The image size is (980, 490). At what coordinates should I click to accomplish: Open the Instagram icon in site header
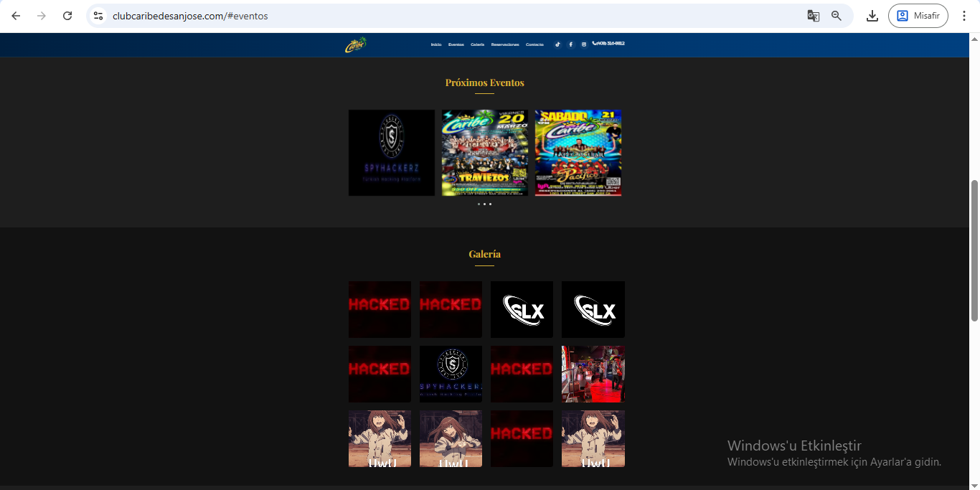[x=584, y=44]
